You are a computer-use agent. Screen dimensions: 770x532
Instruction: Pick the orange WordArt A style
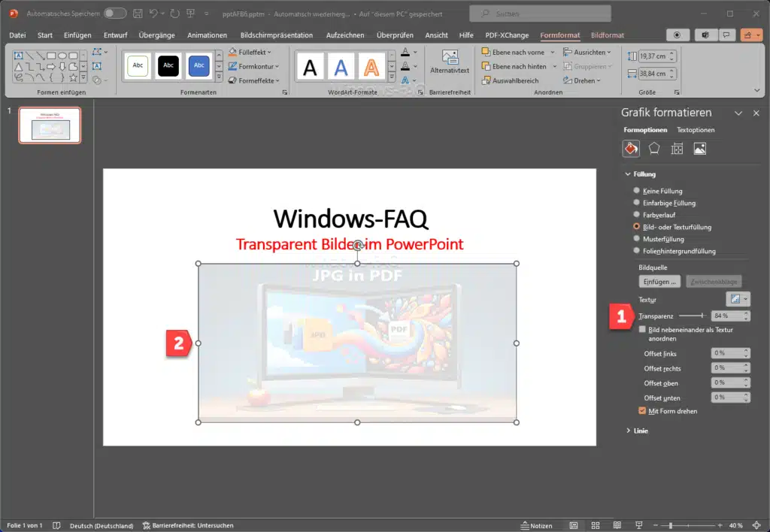(x=371, y=67)
